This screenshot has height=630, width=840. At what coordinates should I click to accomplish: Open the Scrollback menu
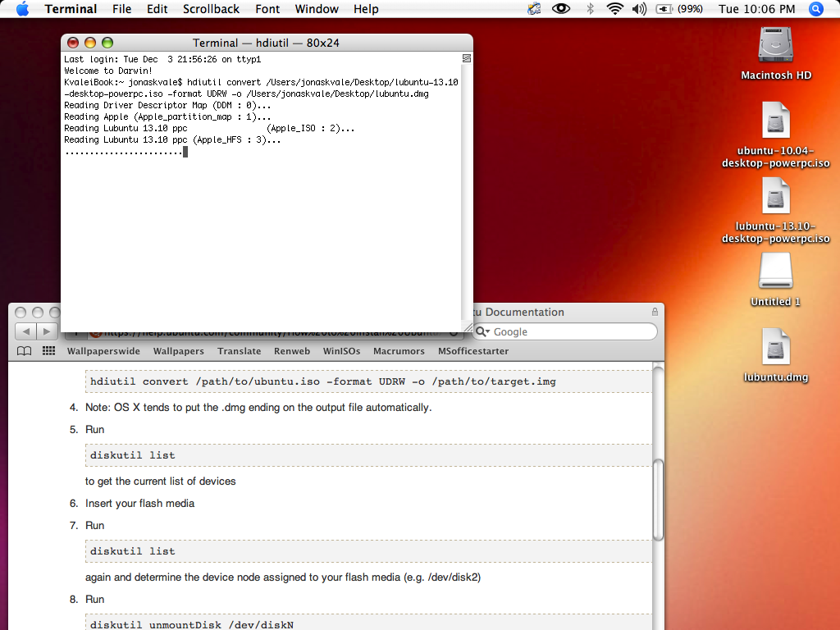pos(211,9)
